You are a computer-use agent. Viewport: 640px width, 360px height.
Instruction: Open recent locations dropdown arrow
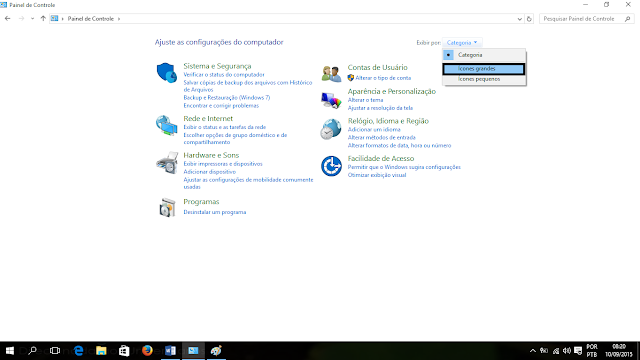point(32,18)
